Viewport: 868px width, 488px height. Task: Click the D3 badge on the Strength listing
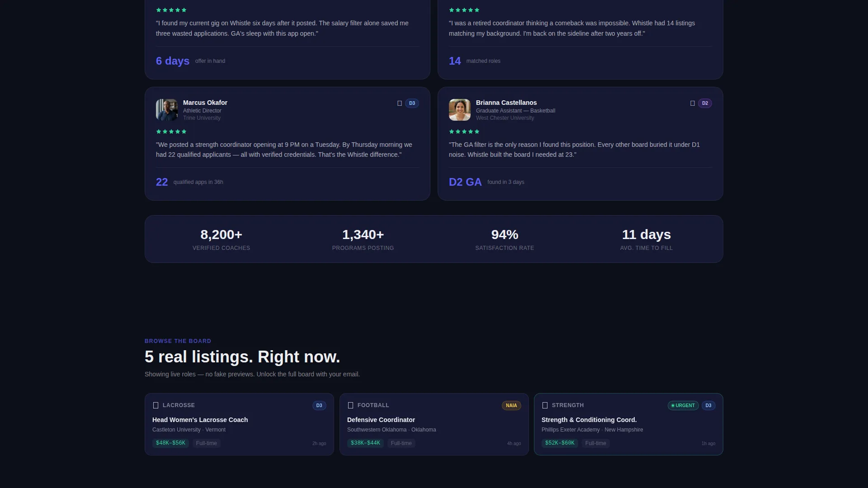point(708,406)
